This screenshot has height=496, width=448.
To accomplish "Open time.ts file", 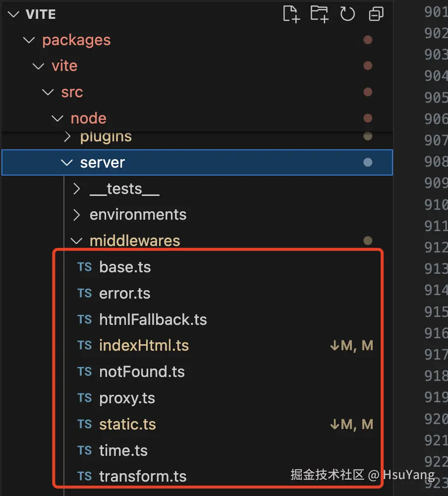I will click(123, 450).
